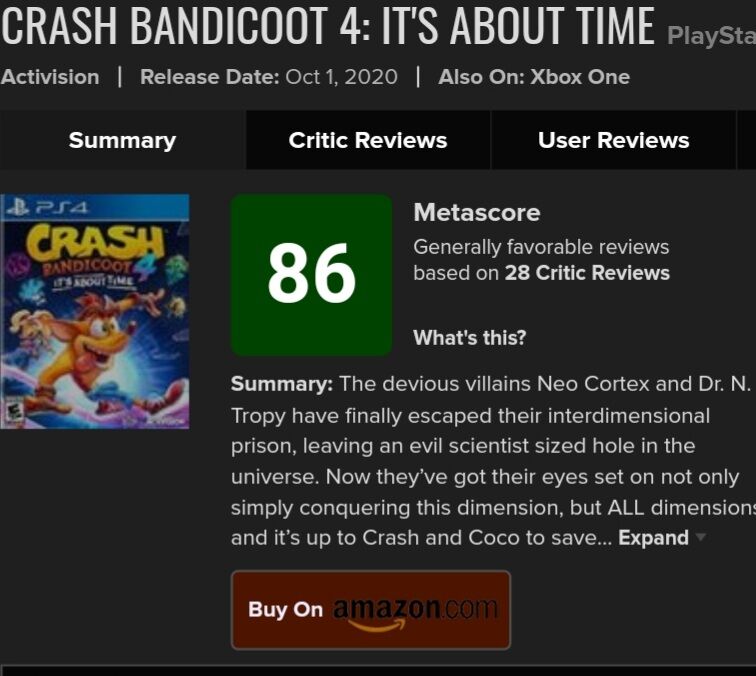Click the small arrow beside Expand
The image size is (756, 676).
coord(700,538)
